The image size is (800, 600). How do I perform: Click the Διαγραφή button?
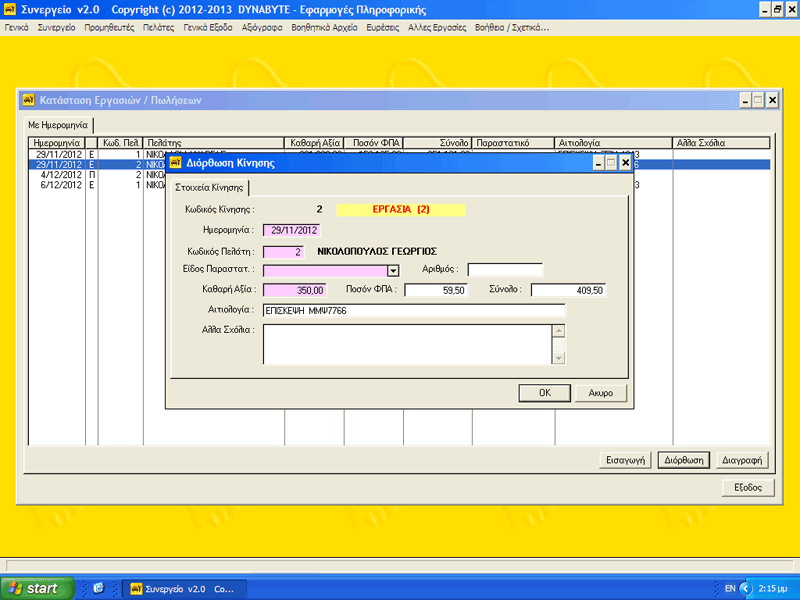[742, 460]
